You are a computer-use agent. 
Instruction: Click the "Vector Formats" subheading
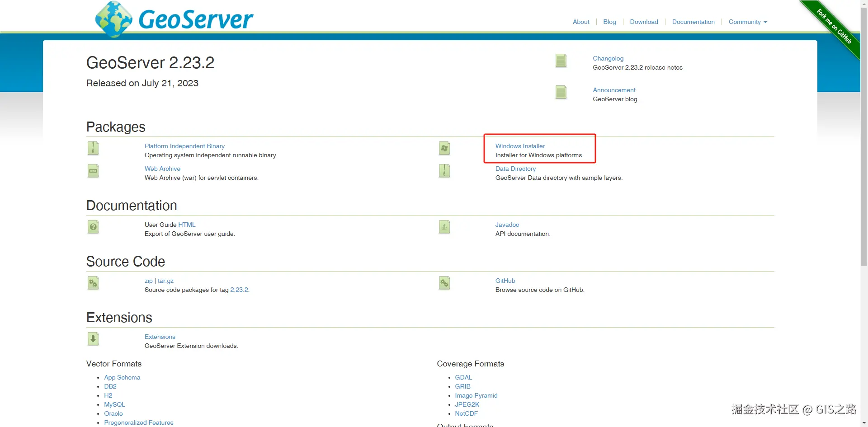[114, 364]
